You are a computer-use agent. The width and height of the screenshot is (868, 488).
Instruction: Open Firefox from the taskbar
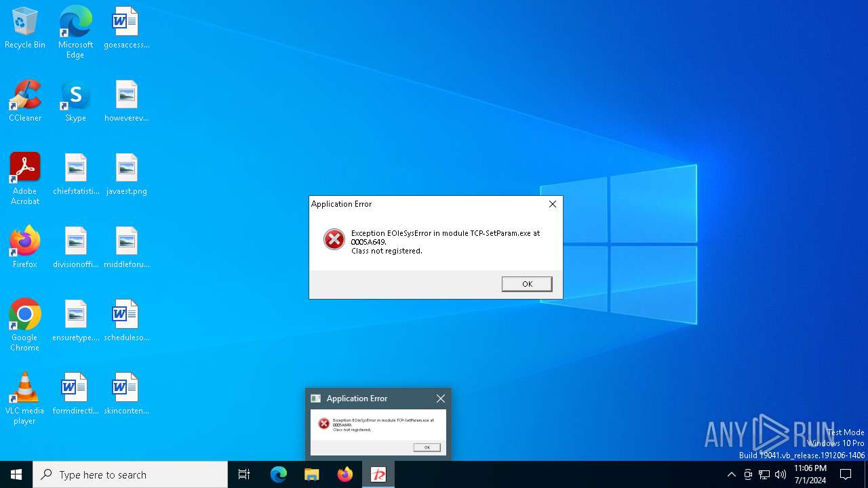tap(345, 474)
